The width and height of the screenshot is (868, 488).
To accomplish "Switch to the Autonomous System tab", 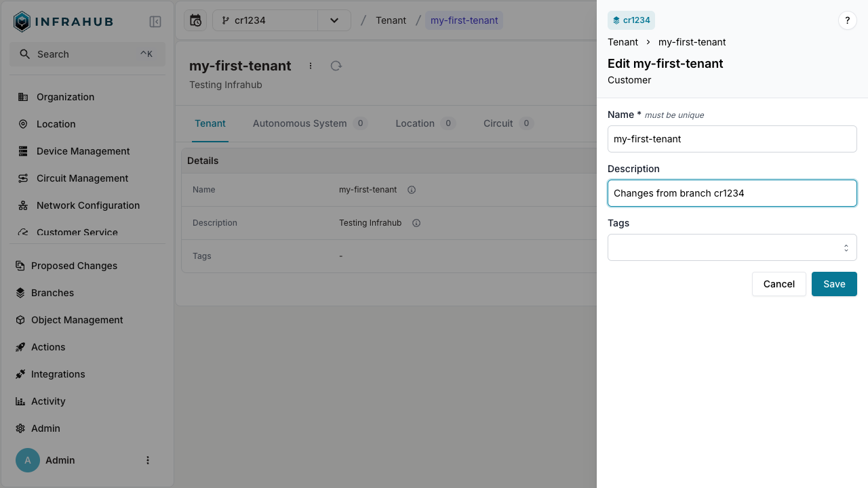I will [300, 123].
